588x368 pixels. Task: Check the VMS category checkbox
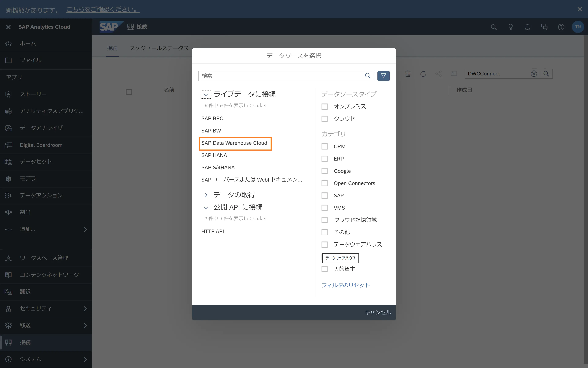pos(324,208)
